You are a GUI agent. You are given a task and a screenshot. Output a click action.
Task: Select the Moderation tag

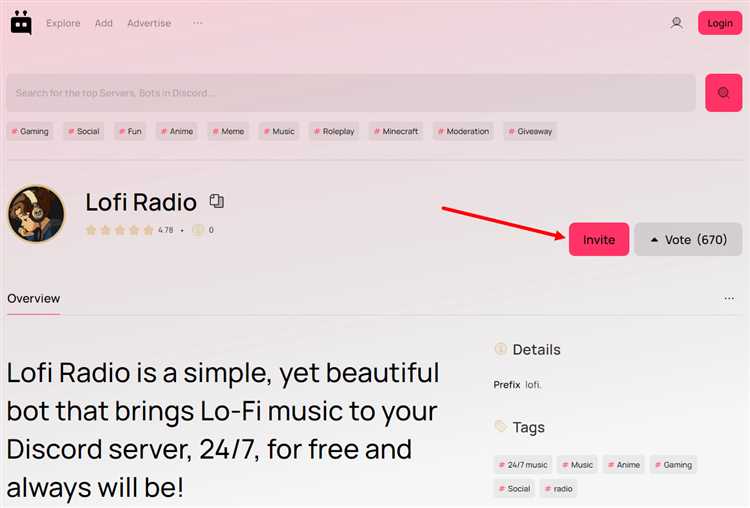[x=463, y=131]
